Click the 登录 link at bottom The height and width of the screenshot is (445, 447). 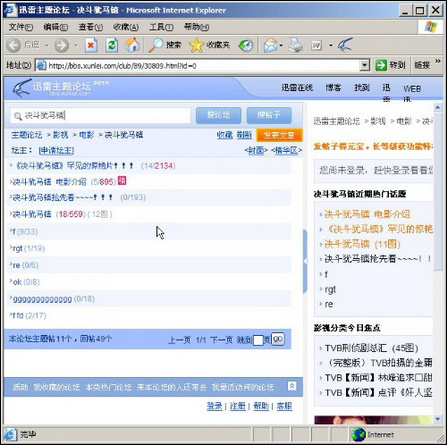point(214,406)
